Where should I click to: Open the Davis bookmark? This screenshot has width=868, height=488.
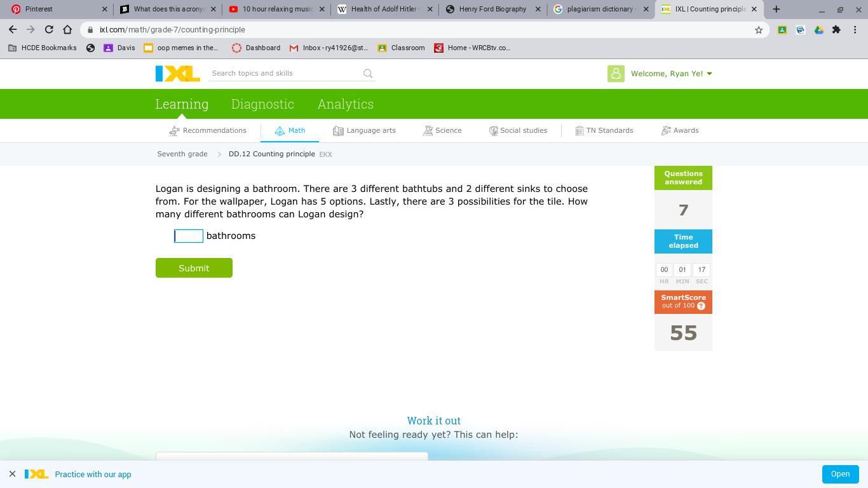[119, 48]
